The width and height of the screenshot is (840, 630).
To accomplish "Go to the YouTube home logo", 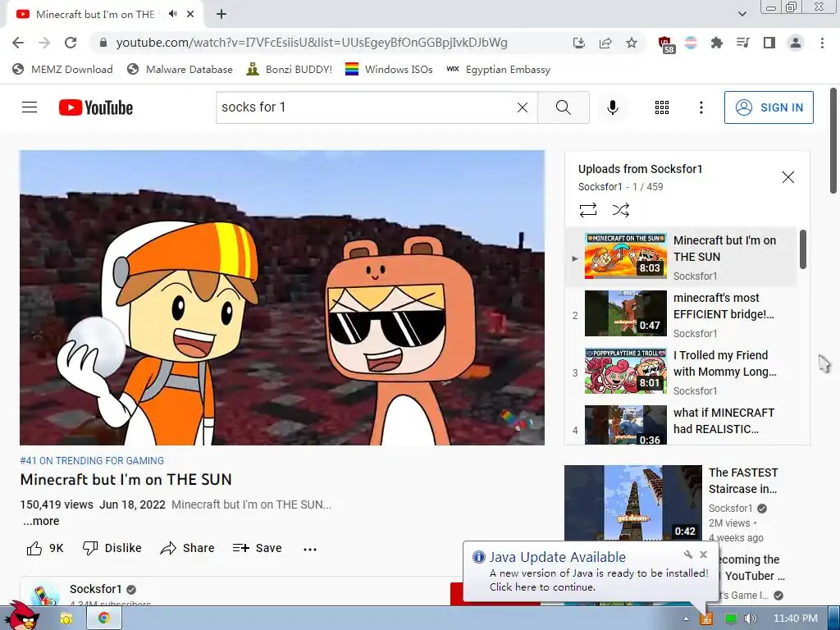I will 96,107.
